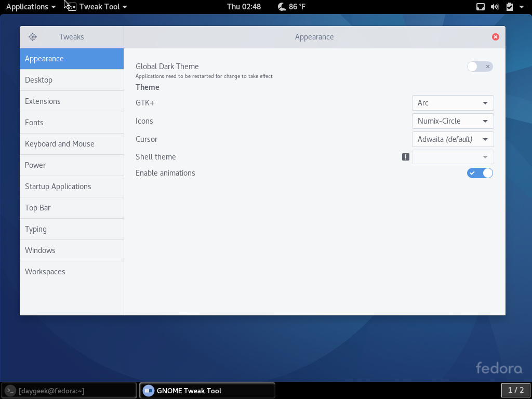Switch to the Desktop section
The width and height of the screenshot is (532, 399).
pyautogui.click(x=72, y=80)
